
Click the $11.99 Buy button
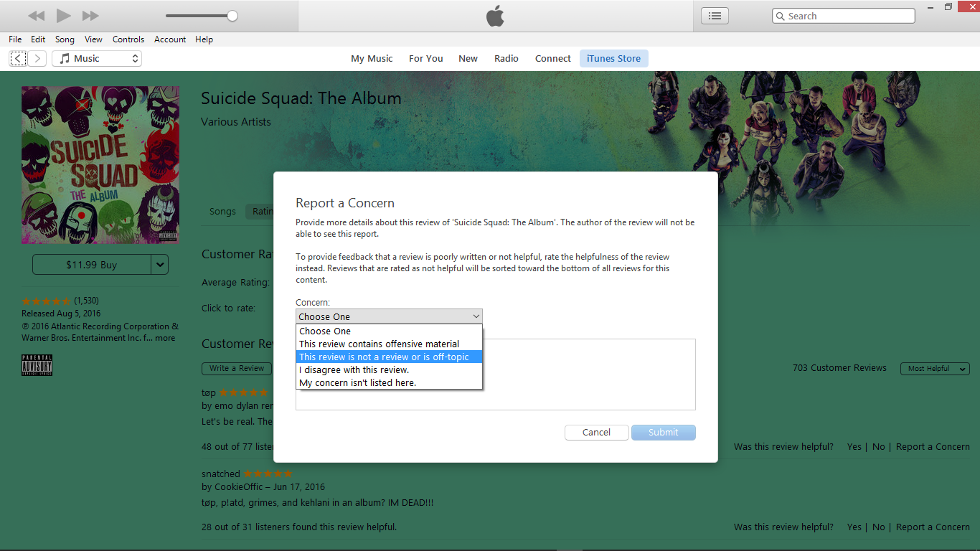91,265
